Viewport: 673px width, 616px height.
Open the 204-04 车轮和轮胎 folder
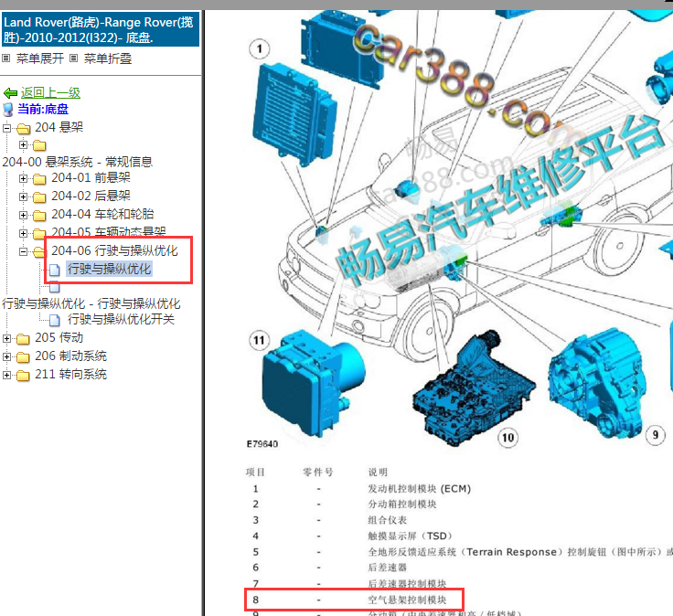[x=102, y=214]
